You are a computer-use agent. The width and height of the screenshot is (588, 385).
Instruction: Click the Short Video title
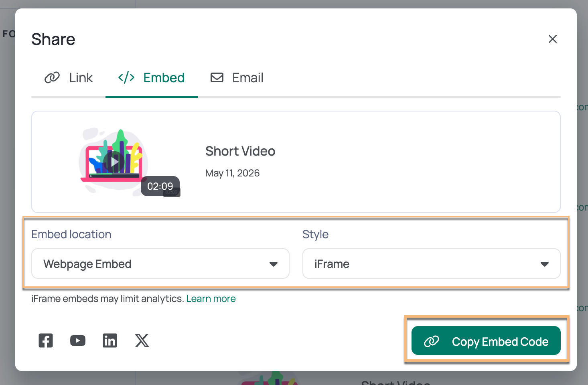click(x=240, y=151)
